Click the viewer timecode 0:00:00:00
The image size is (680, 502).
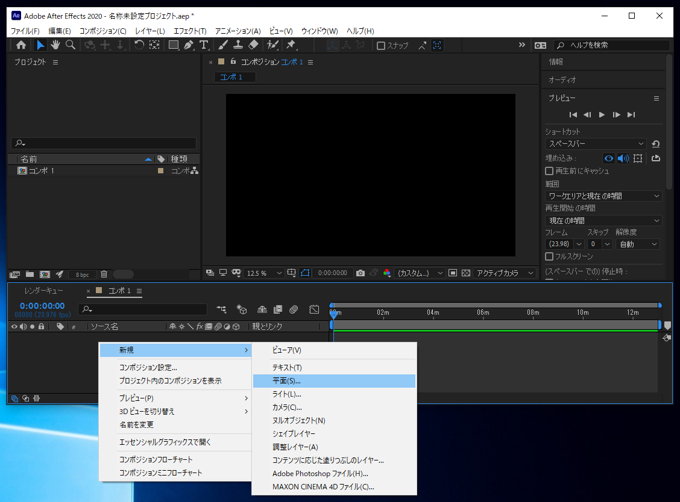pos(333,273)
